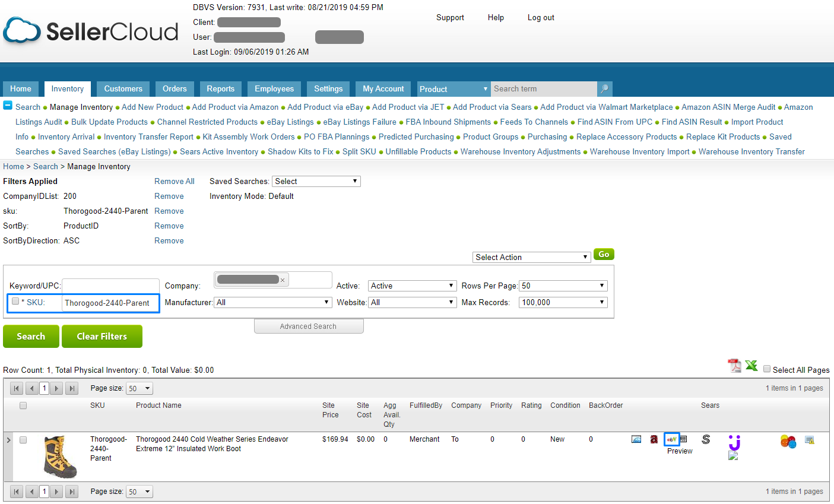The height and width of the screenshot is (504, 834).
Task: Tick the checkbox beside the SKU filter label
Action: coord(15,301)
